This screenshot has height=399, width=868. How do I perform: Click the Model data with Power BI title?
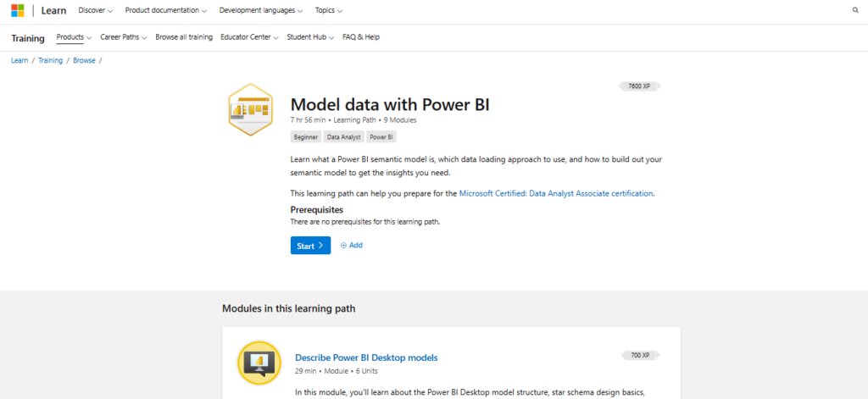[x=390, y=104]
